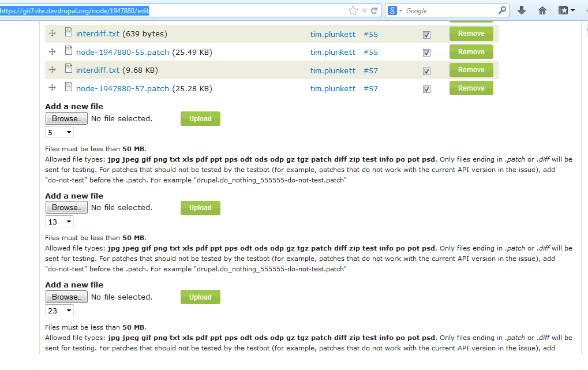The image size is (588, 370).
Task: Go to the browser Home page
Action: point(542,10)
